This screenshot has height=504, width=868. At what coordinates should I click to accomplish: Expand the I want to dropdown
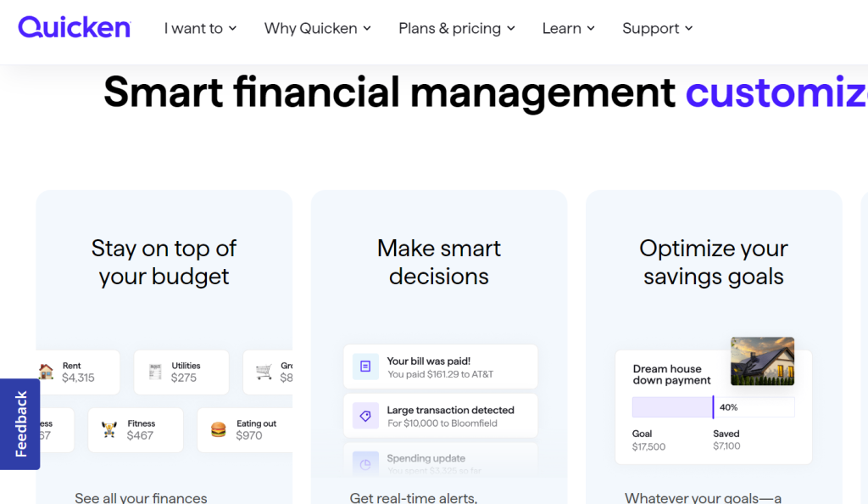tap(200, 28)
